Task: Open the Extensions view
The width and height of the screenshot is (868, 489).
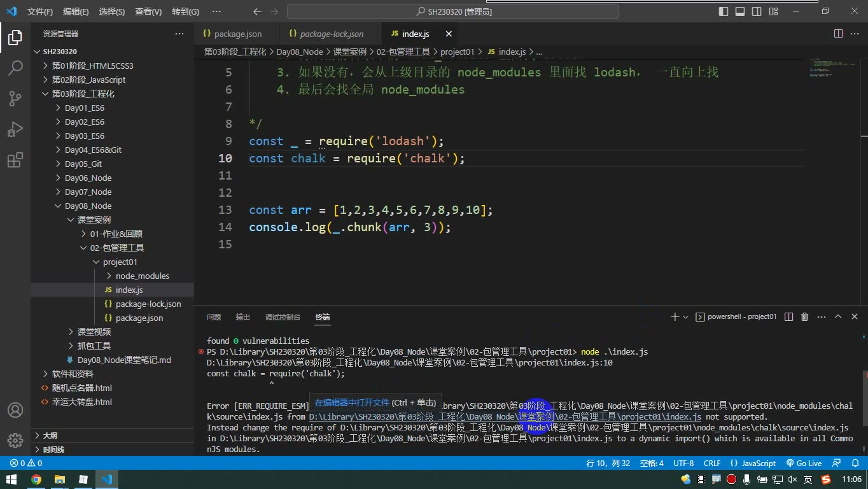Action: (x=15, y=160)
